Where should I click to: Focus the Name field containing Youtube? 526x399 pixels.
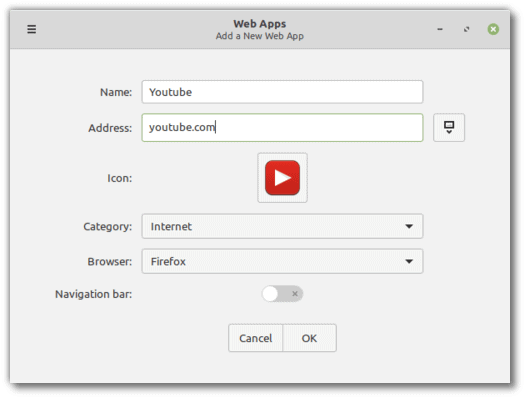pos(282,92)
